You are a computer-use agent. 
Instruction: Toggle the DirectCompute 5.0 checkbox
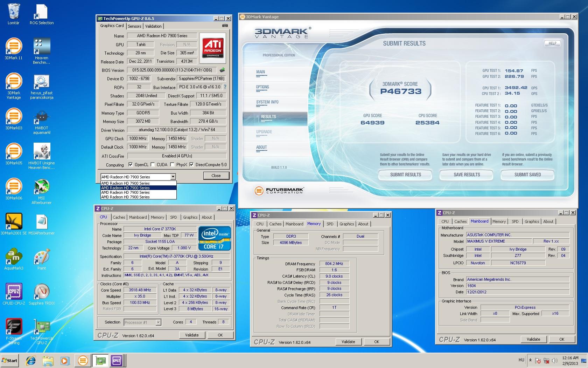coord(191,165)
